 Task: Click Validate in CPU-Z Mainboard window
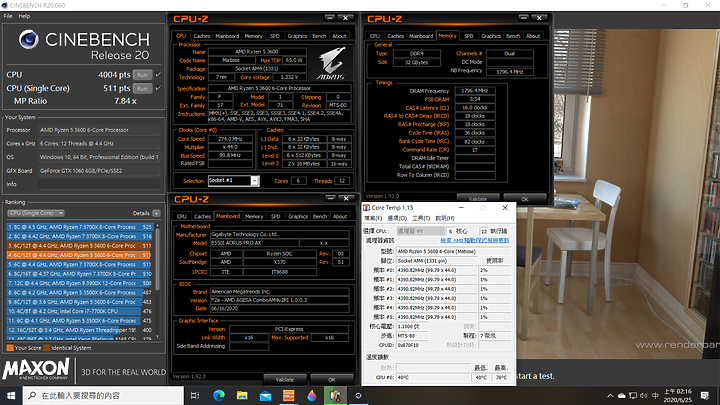coord(285,380)
